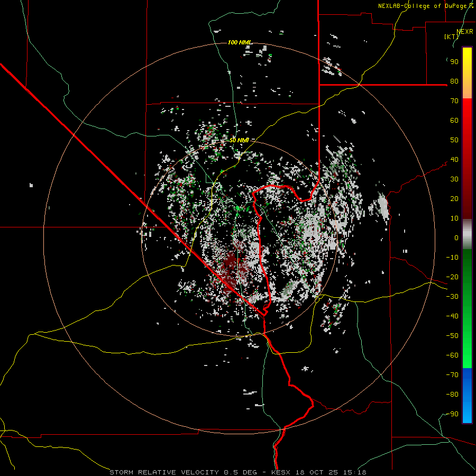476x476 pixels.
Task: Select the 80 value on the velocity scale
Action: coord(454,81)
